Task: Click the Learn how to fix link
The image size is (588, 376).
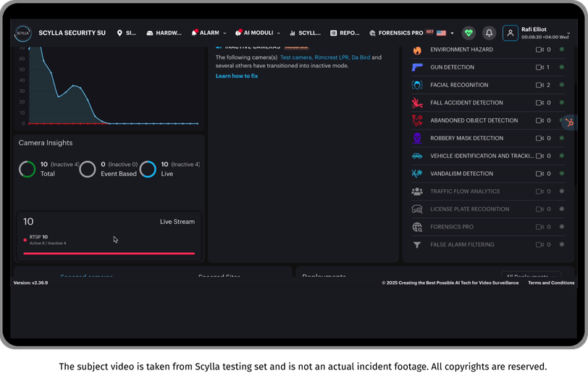Action: point(237,76)
